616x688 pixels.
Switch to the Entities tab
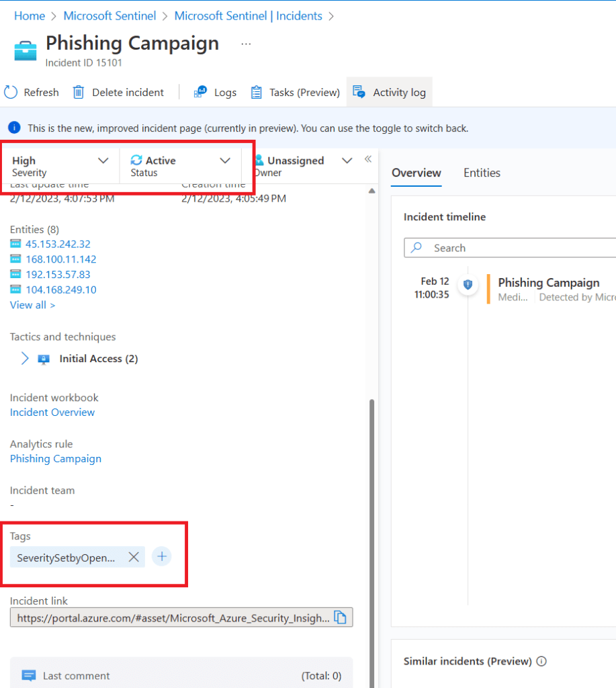[482, 173]
